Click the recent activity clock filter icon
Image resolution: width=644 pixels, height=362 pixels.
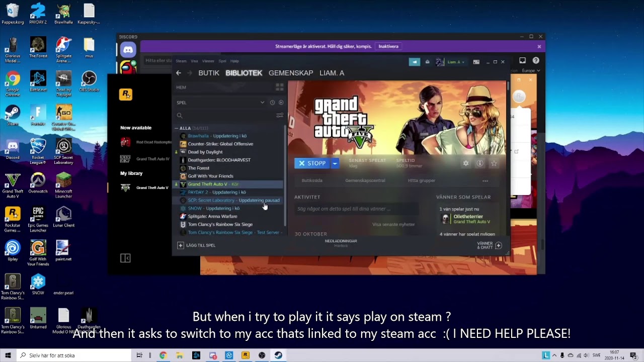[272, 103]
